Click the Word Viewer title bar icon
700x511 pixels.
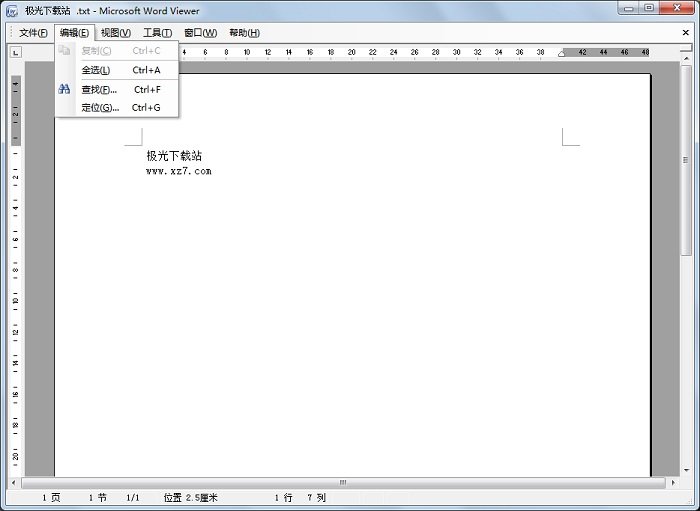(x=12, y=11)
